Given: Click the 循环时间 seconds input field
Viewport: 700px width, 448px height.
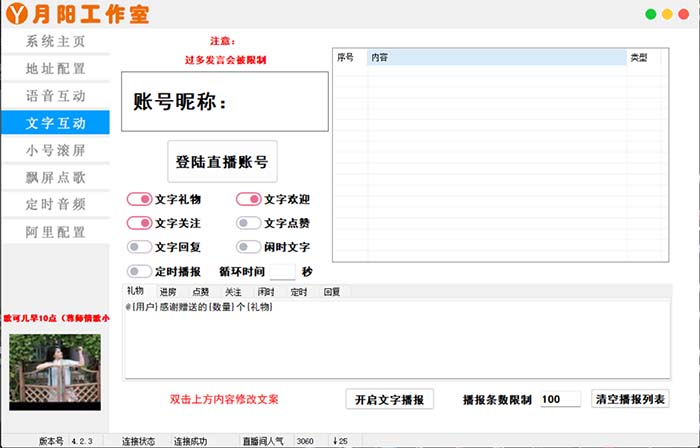Looking at the screenshot, I should 283,271.
